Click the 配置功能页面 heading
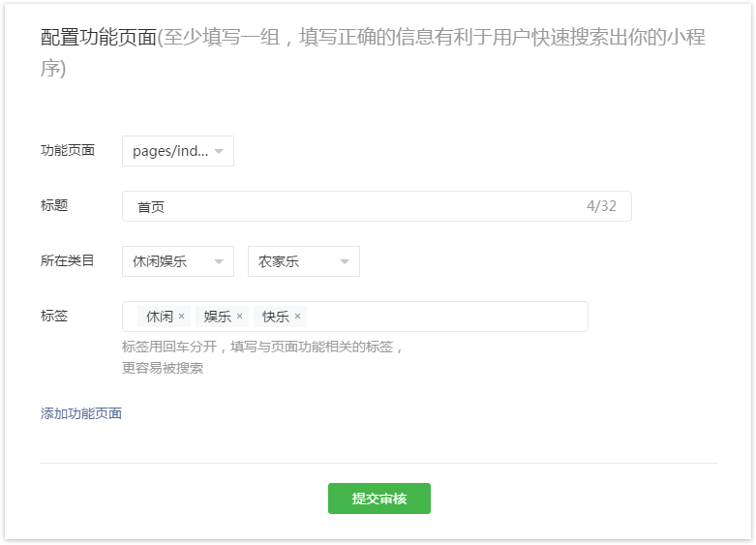Image resolution: width=756 pixels, height=545 pixels. click(x=99, y=37)
